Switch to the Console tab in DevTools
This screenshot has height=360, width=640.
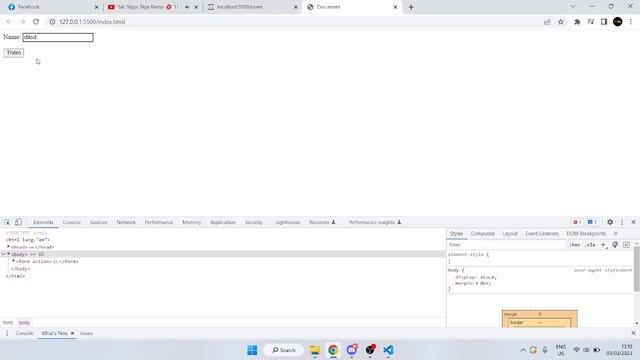72,222
